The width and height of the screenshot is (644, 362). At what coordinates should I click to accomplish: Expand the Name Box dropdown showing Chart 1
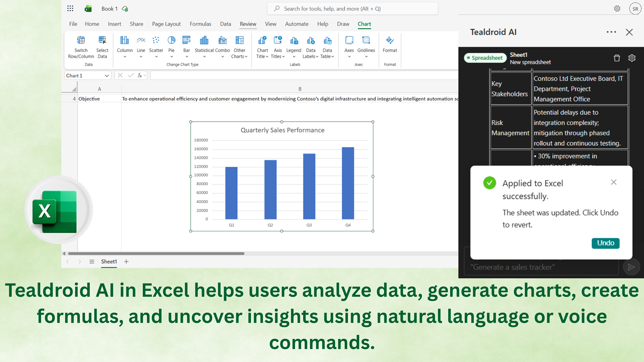(107, 75)
